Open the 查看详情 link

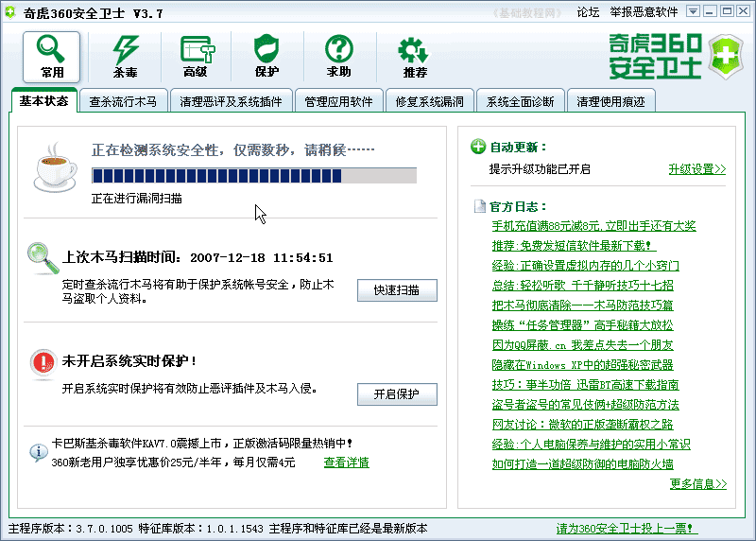pos(346,462)
